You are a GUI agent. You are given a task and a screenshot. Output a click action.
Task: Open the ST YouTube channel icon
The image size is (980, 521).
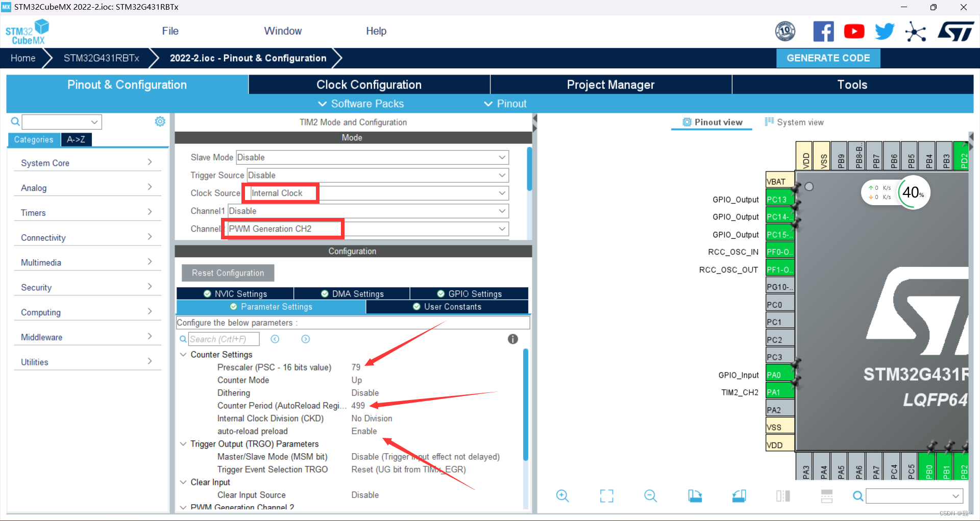pos(854,32)
